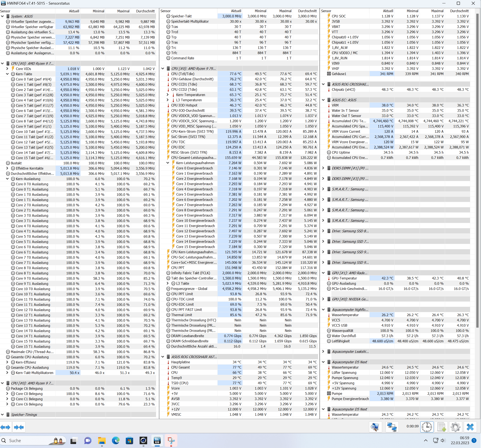Collapse the Kern-Auslastung node
The width and height of the screenshot is (483, 448).
(x=7, y=179)
